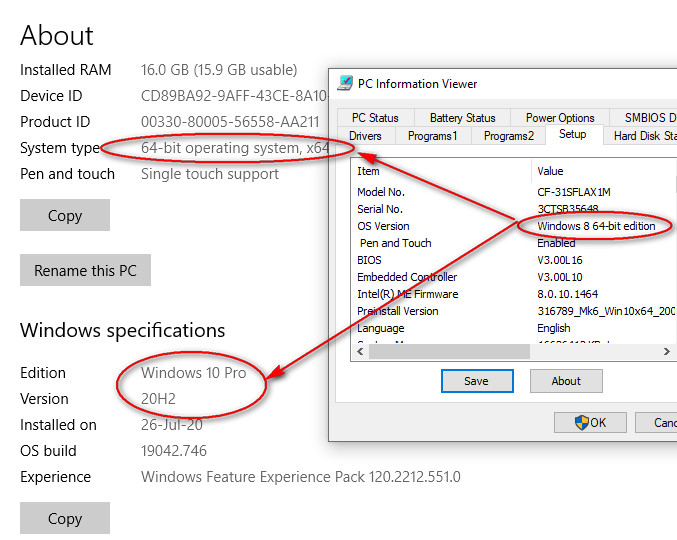Confirm the dialog with OK

pos(590,422)
